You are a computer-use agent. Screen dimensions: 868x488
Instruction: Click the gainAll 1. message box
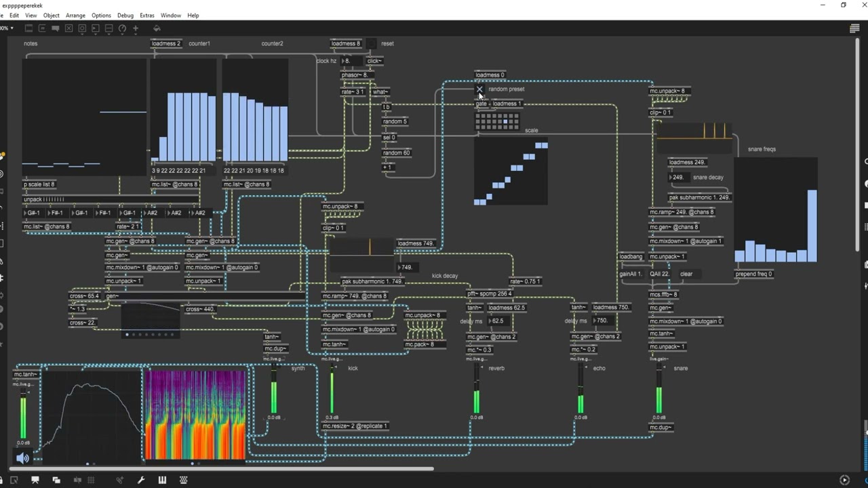pos(631,274)
